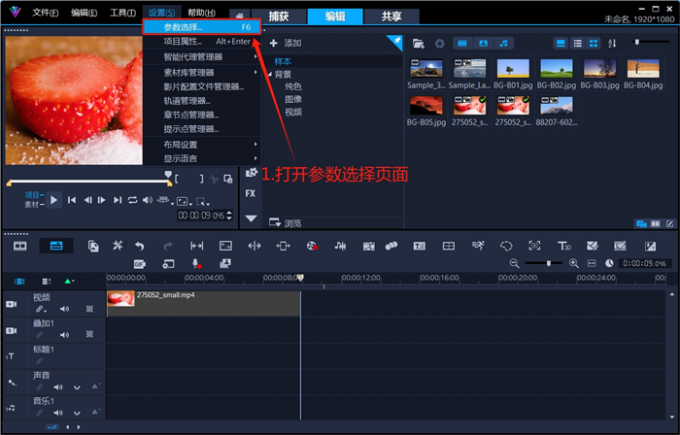Expand 素材库管理器 submenu
The height and width of the screenshot is (435, 680).
pos(202,72)
